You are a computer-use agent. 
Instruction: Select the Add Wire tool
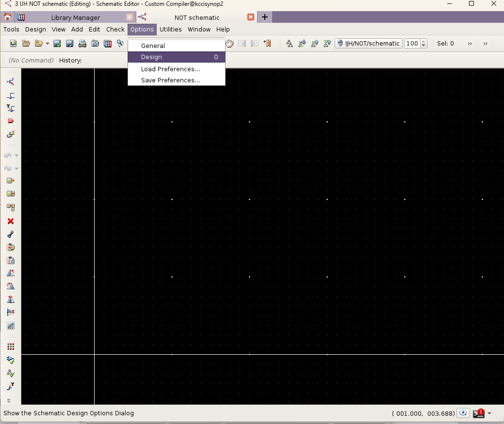point(11,95)
